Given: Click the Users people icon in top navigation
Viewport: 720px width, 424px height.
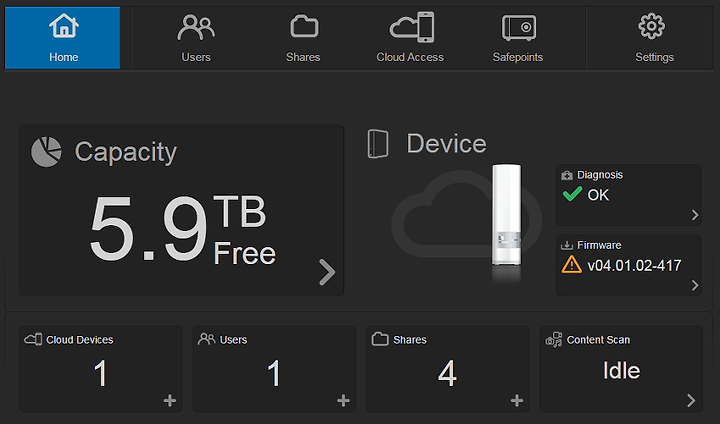Looking at the screenshot, I should tap(196, 27).
